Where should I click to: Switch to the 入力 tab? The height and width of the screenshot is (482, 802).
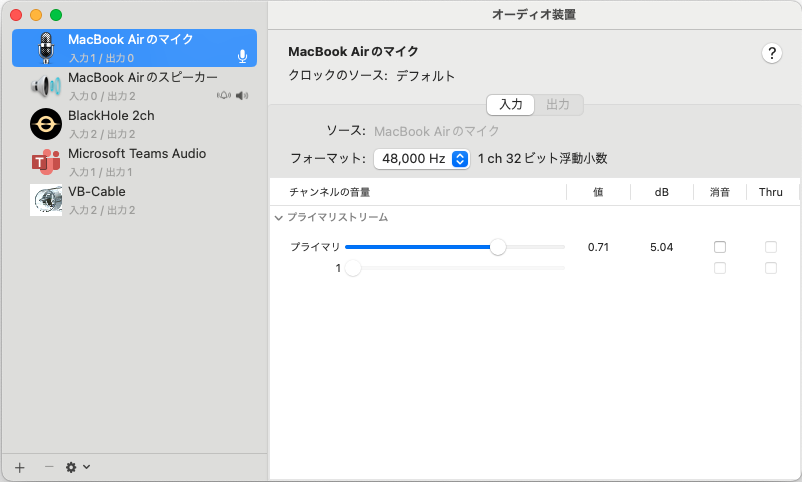click(x=510, y=105)
